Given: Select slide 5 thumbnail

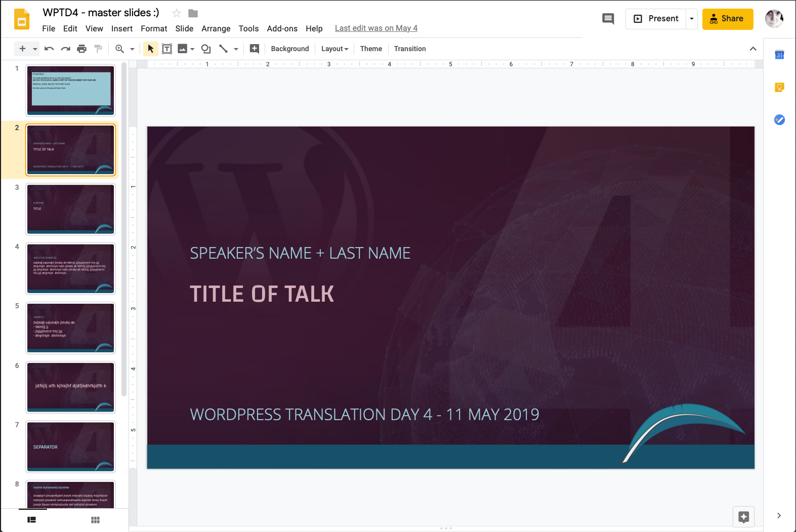Looking at the screenshot, I should tap(71, 328).
